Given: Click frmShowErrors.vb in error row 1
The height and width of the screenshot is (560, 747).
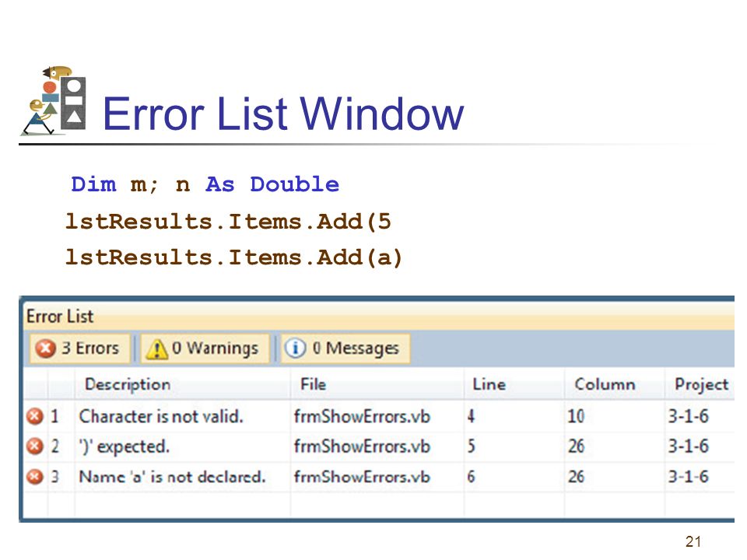Looking at the screenshot, I should (x=362, y=416).
